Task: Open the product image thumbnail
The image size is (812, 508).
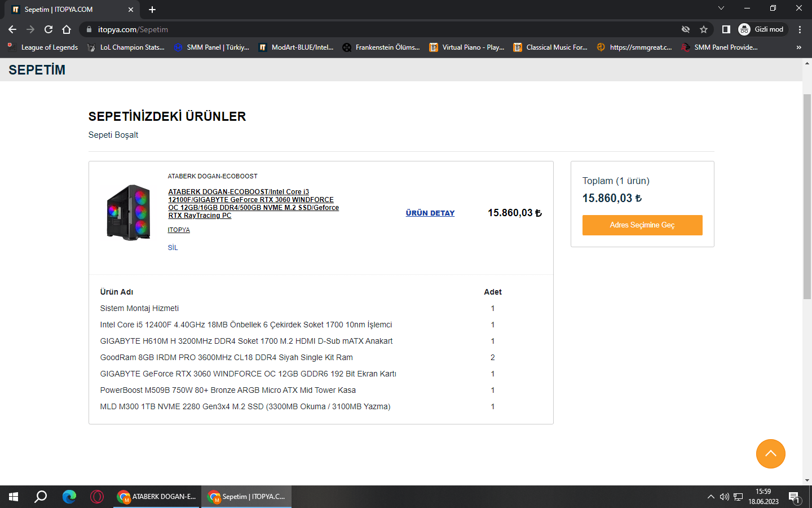Action: 129,213
